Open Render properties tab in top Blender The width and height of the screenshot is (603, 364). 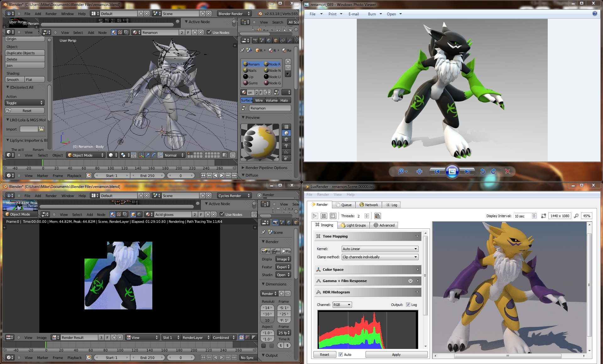(x=255, y=40)
